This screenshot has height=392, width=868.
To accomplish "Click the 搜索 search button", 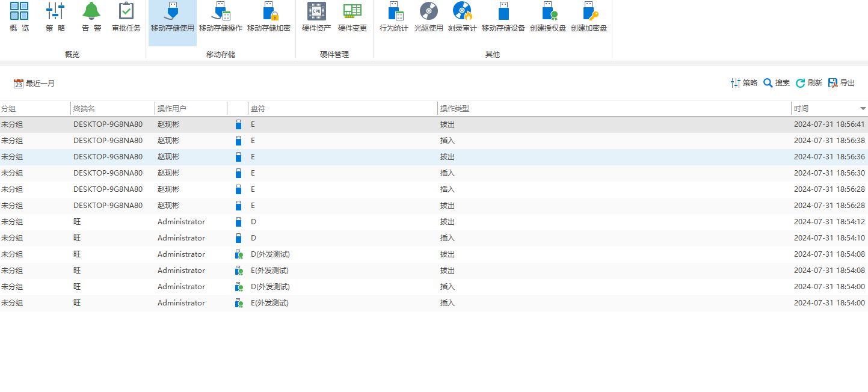I will coord(777,83).
